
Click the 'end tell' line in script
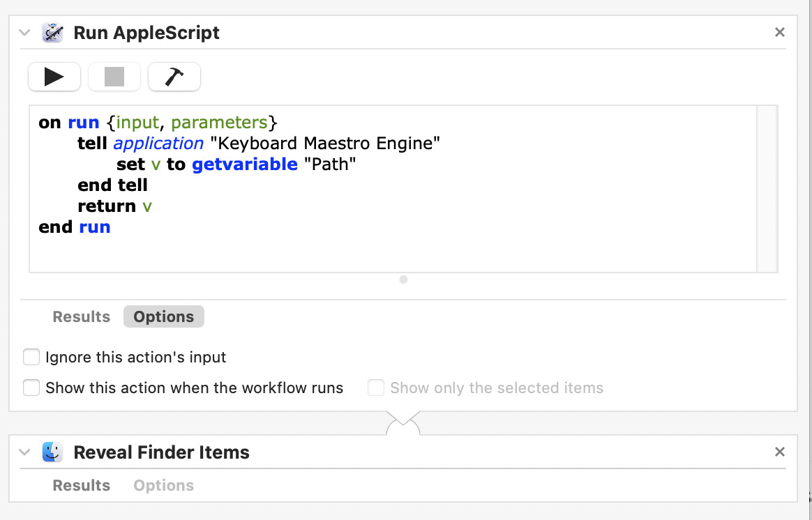[112, 185]
